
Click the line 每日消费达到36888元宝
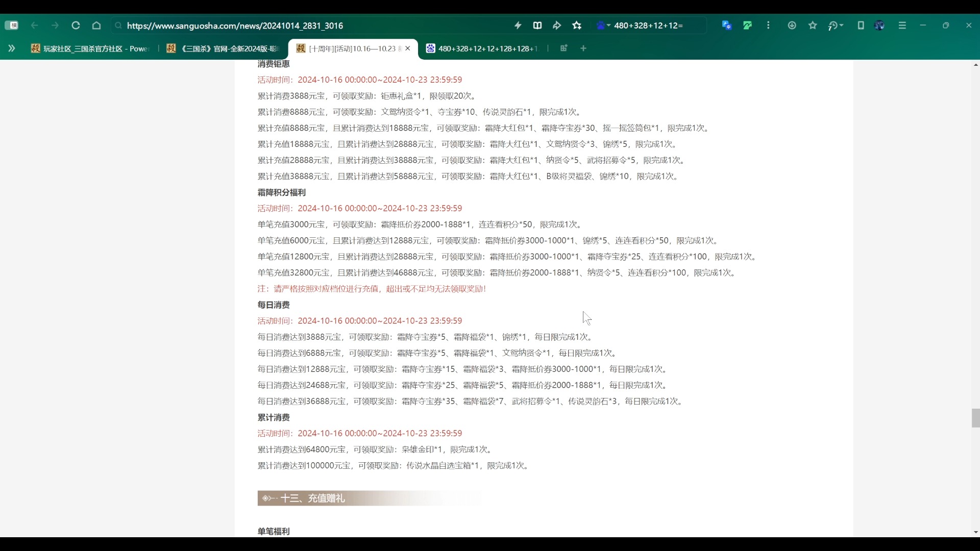tap(471, 402)
